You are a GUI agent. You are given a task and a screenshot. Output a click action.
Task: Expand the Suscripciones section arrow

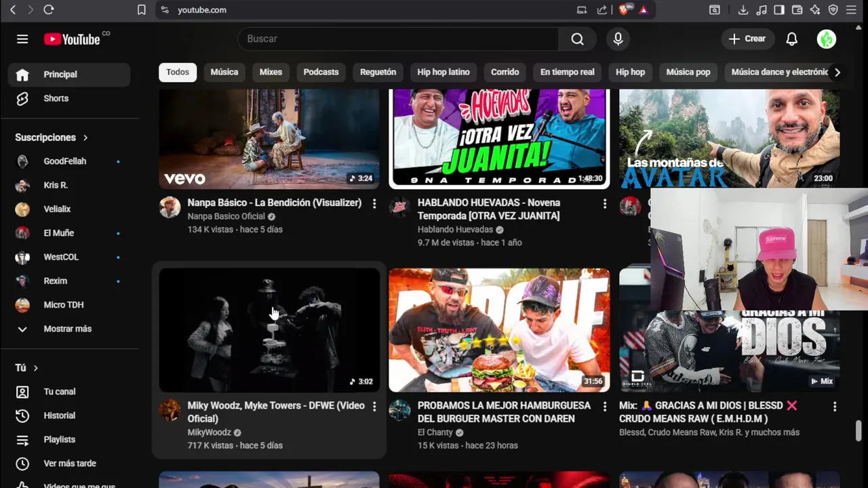coord(85,138)
